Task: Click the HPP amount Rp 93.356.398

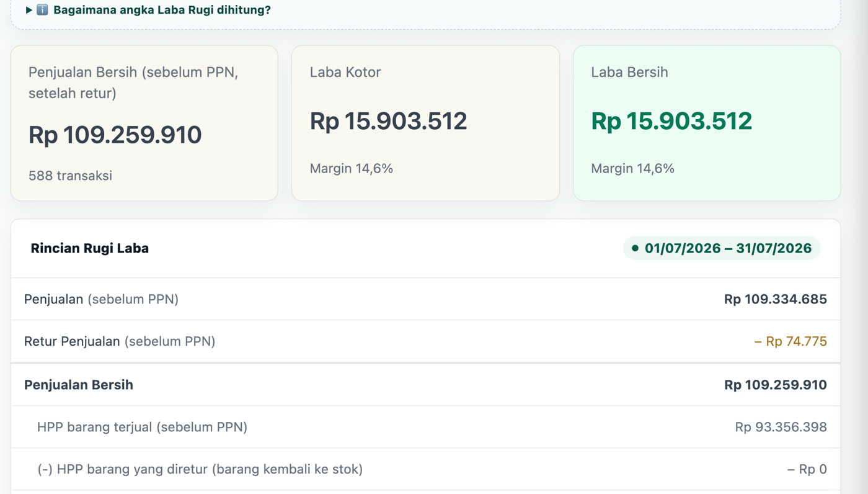Action: pos(781,427)
